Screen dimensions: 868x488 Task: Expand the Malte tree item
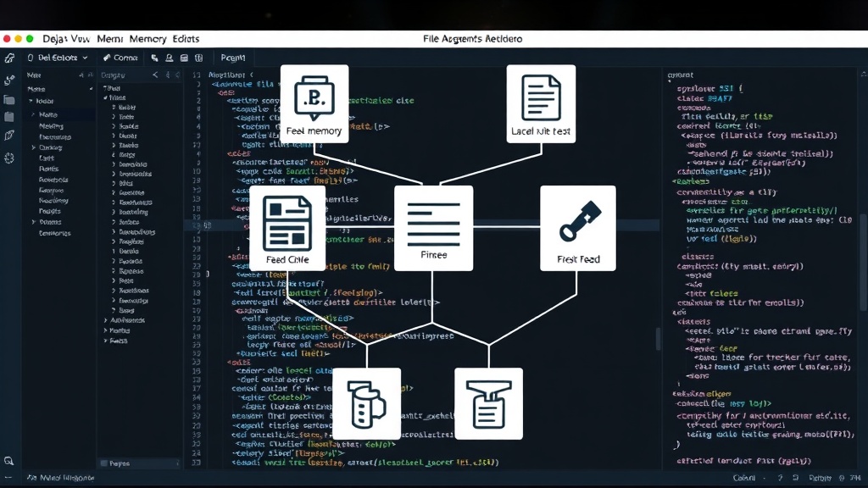click(x=33, y=114)
